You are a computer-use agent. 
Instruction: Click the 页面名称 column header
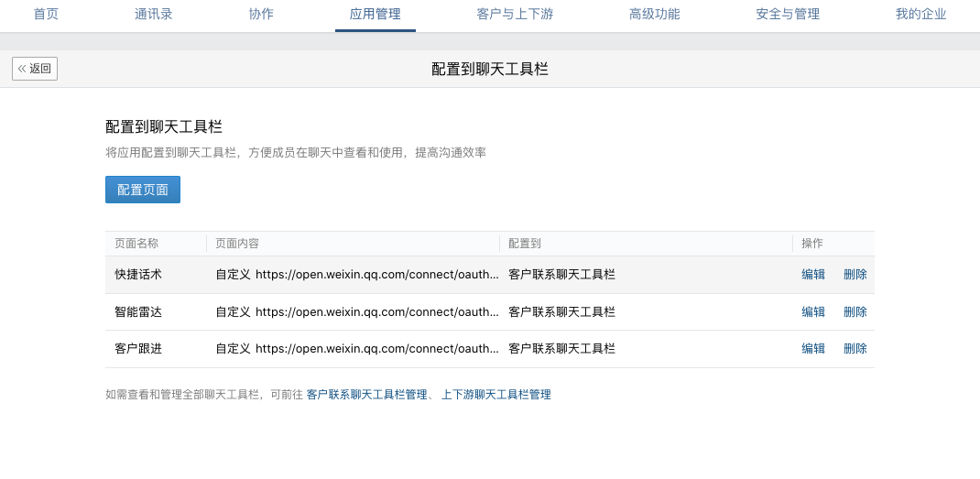tap(136, 244)
